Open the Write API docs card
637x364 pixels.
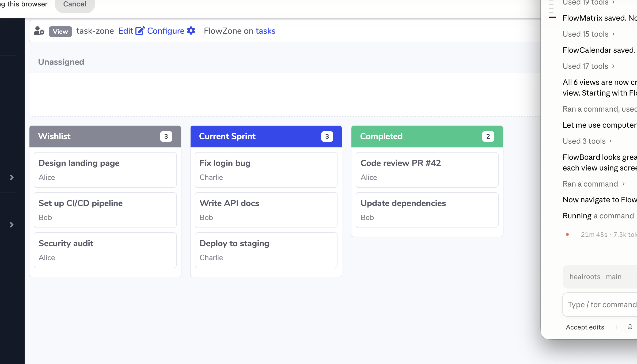(266, 210)
